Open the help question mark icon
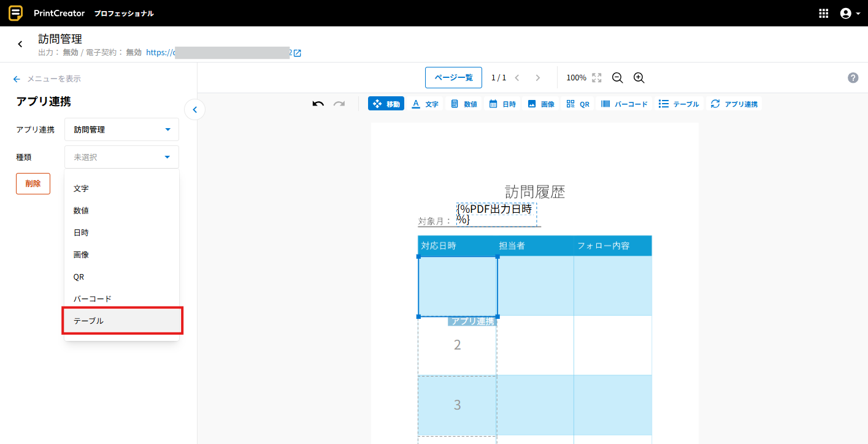 [853, 78]
